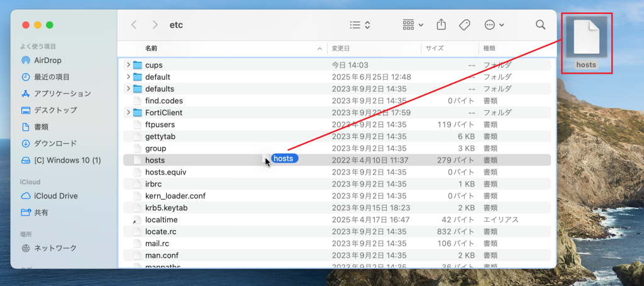Toggle sort direction arrow in the 名前 column
This screenshot has height=286, width=644.
(319, 49)
